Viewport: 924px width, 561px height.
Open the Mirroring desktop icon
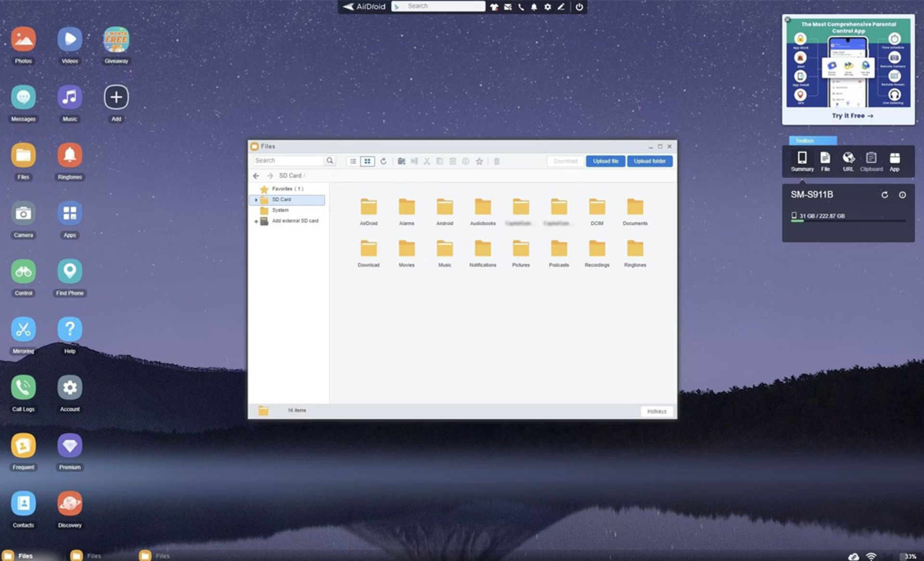[x=23, y=329]
